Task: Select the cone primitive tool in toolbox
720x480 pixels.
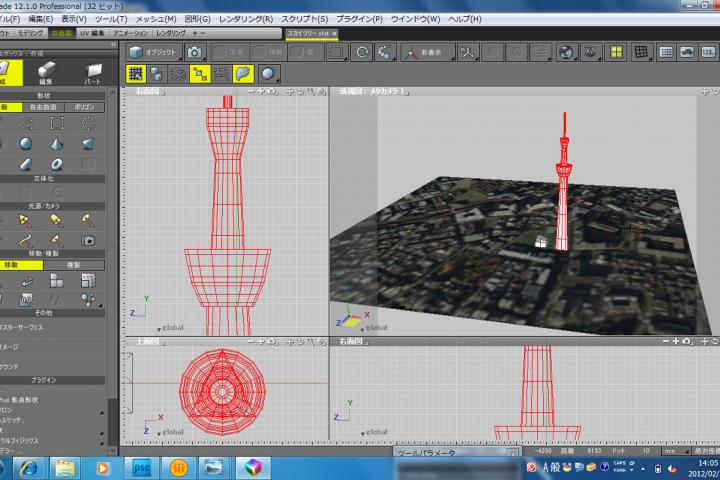Action: (x=87, y=143)
